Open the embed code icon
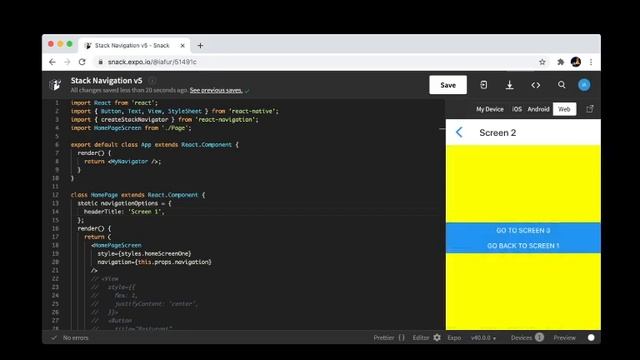Screen dimensions: 640x360 coord(536,85)
